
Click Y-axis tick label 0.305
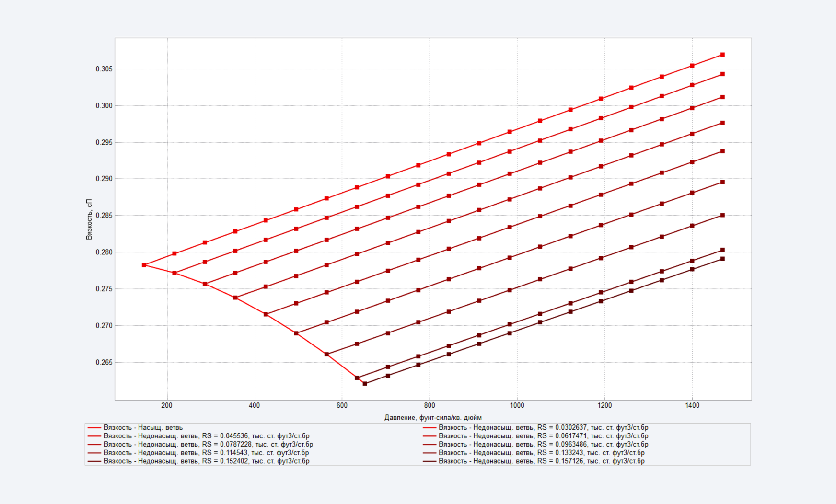[104, 69]
